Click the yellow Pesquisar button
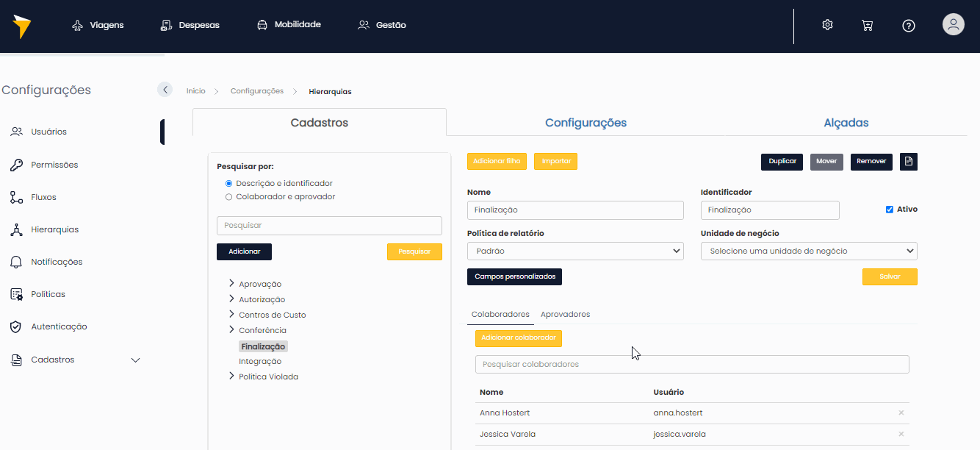The image size is (980, 450). [x=414, y=251]
